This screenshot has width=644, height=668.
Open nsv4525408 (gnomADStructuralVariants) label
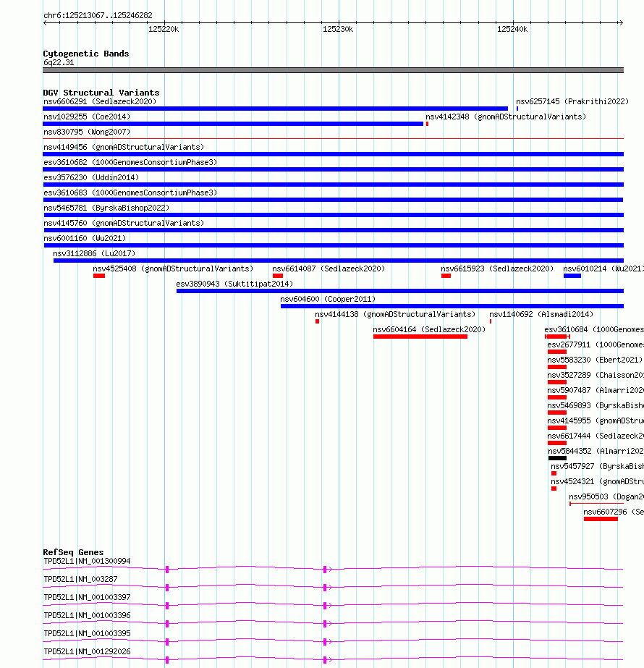(173, 269)
